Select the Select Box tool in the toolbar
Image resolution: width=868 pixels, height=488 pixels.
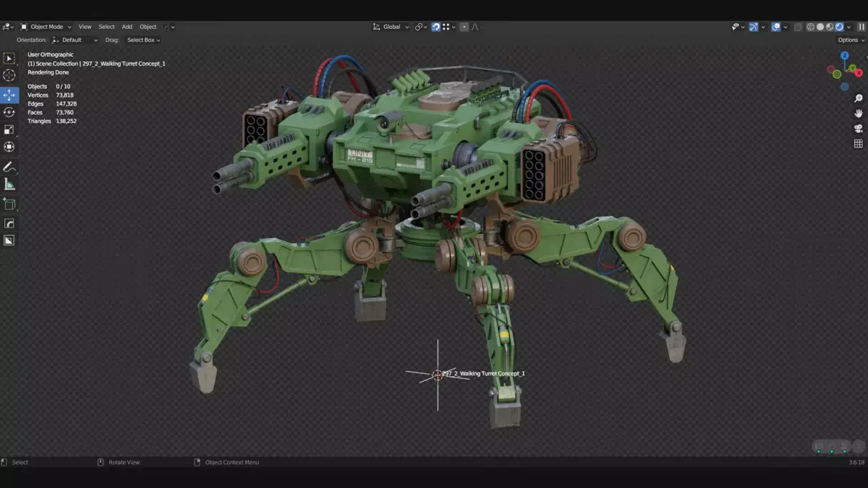[9, 59]
